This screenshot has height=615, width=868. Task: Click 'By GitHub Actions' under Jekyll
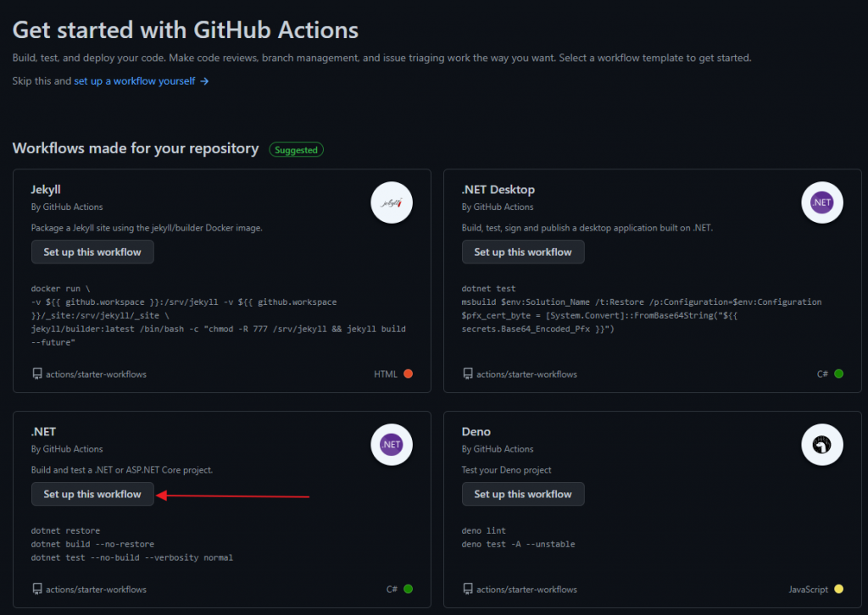tap(67, 207)
